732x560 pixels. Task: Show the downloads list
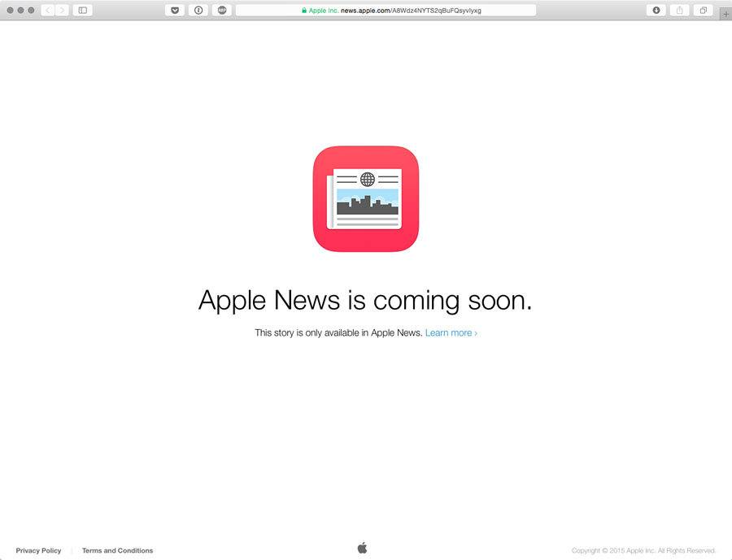coord(656,11)
